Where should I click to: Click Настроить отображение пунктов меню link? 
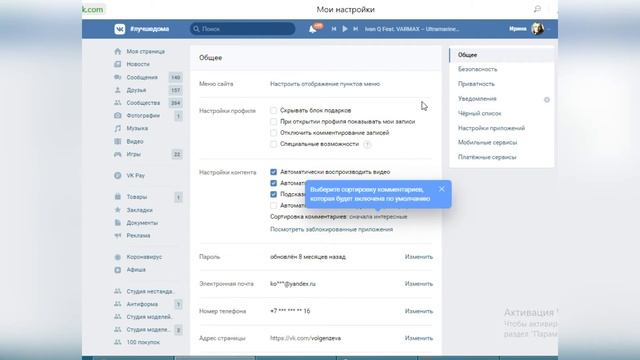tap(325, 84)
